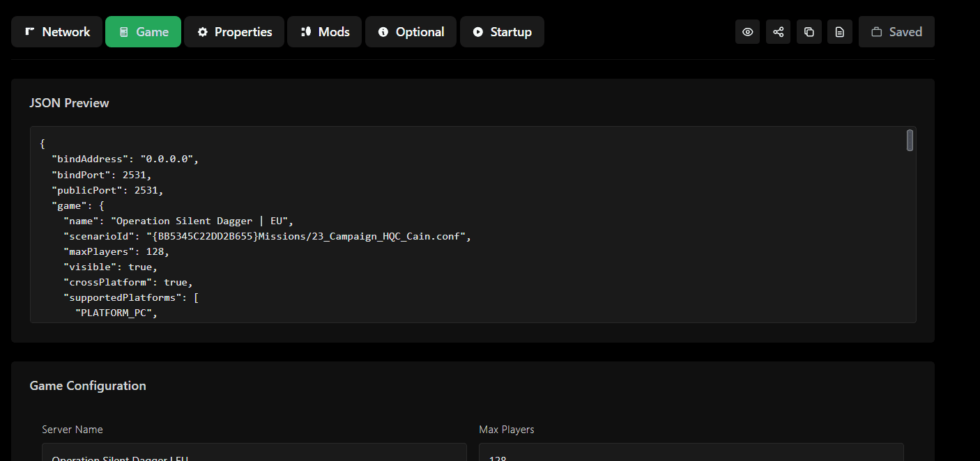Select the Game tab
Image resolution: width=980 pixels, height=461 pixels.
(x=143, y=31)
